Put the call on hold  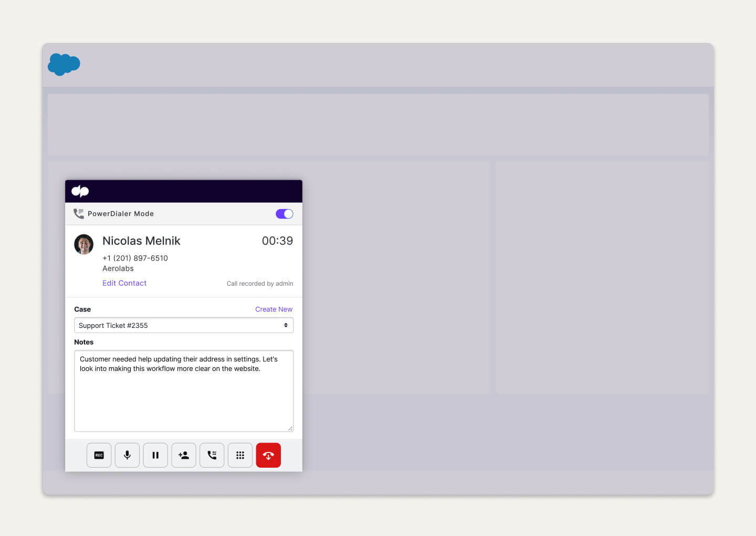pos(155,455)
